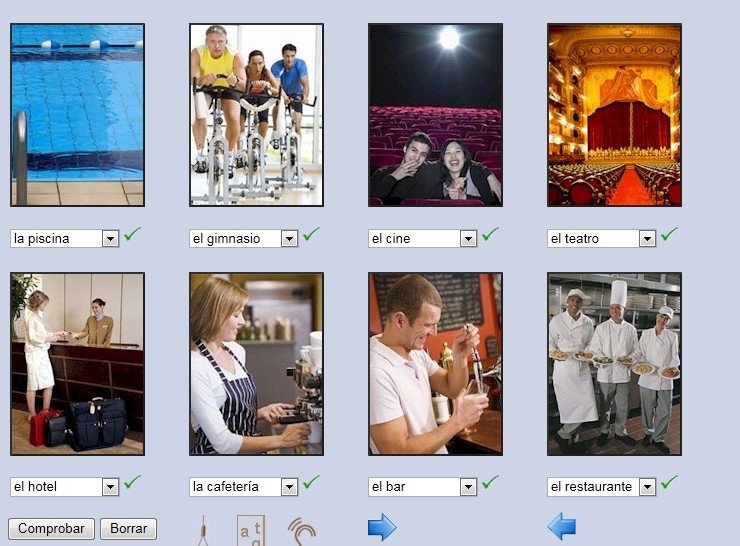Go to next page with right arrow
The height and width of the screenshot is (546, 740).
382,527
